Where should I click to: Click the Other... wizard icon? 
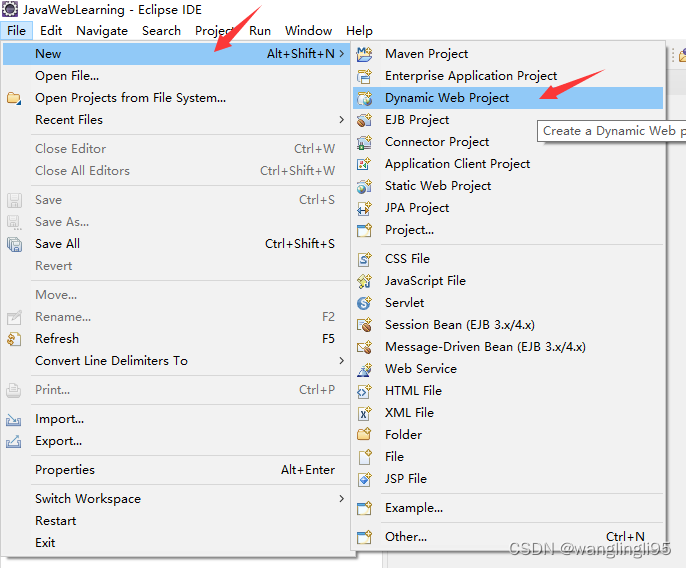pyautogui.click(x=364, y=537)
